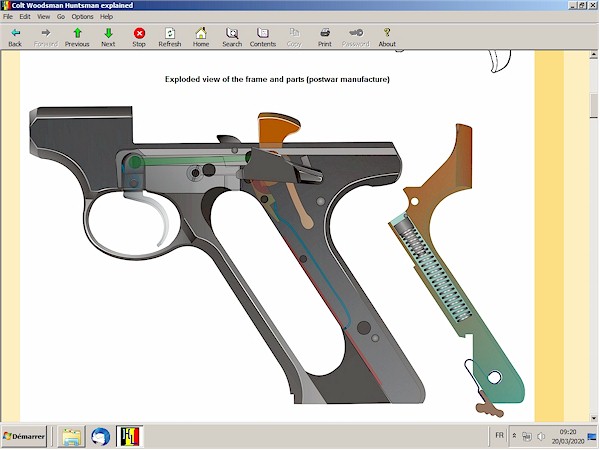This screenshot has width=600, height=450.
Task: Open the Edit menu
Action: tap(25, 16)
